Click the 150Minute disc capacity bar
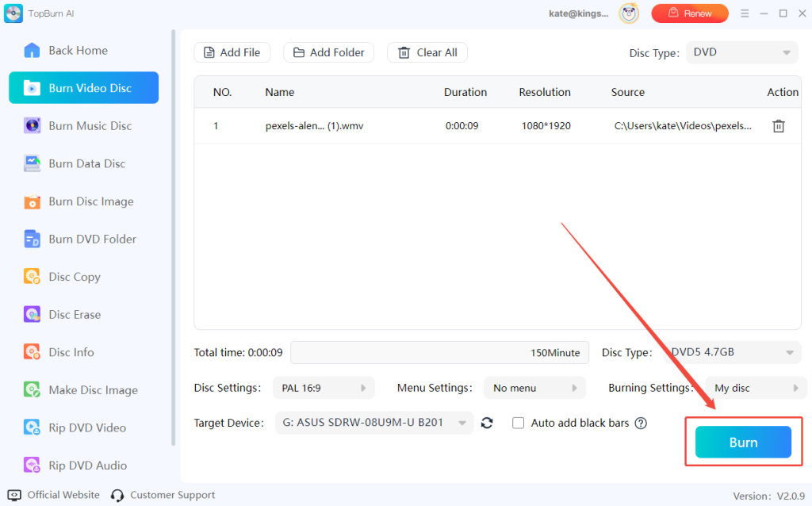Screen dimensions: 812x506 coord(439,353)
